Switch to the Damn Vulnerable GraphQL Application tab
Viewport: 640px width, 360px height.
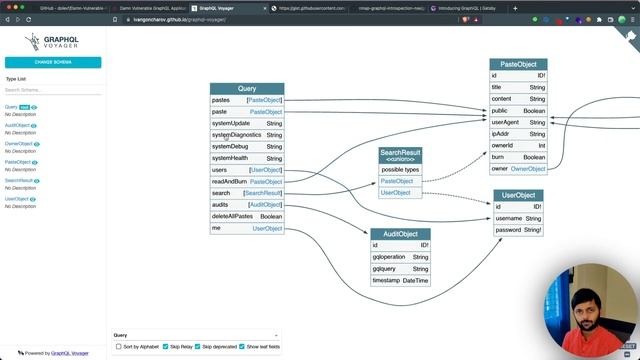(x=149, y=8)
